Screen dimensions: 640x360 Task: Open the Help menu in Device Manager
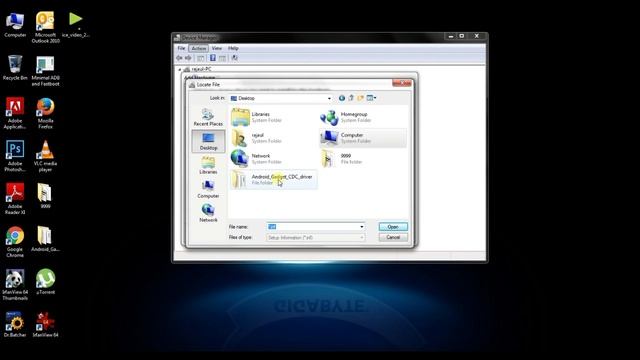point(233,48)
